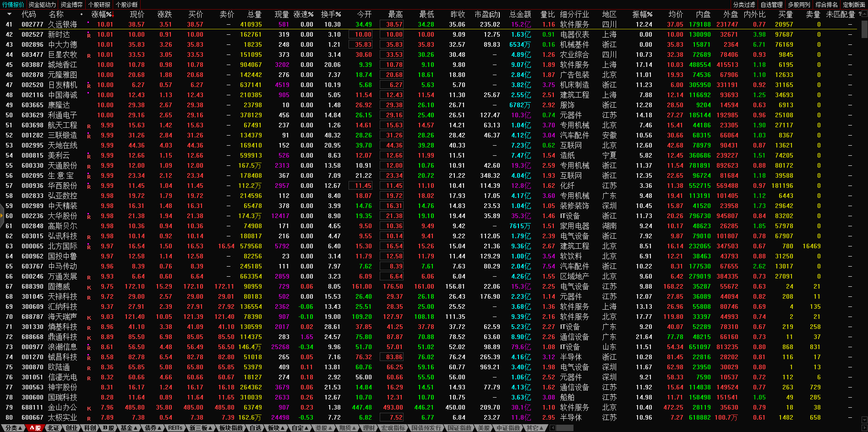
Task: Expand the 基金 bottom tab menu
Action: [129, 428]
